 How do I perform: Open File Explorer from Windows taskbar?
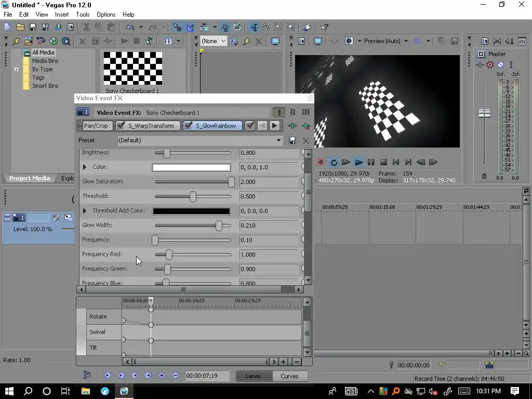pos(86,391)
